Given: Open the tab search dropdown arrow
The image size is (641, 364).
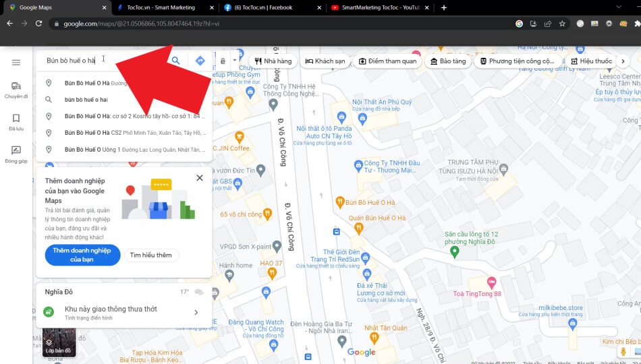Looking at the screenshot, I should point(619,7).
